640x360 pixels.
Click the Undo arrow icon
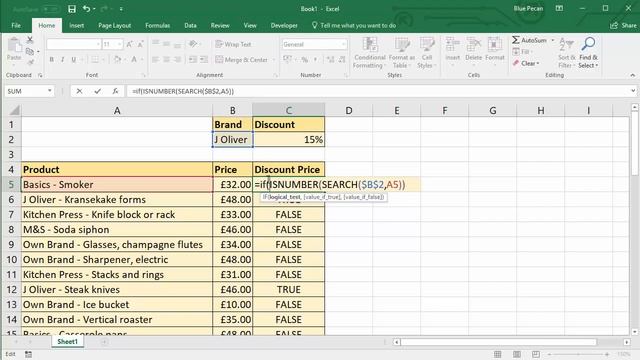pyautogui.click(x=86, y=9)
